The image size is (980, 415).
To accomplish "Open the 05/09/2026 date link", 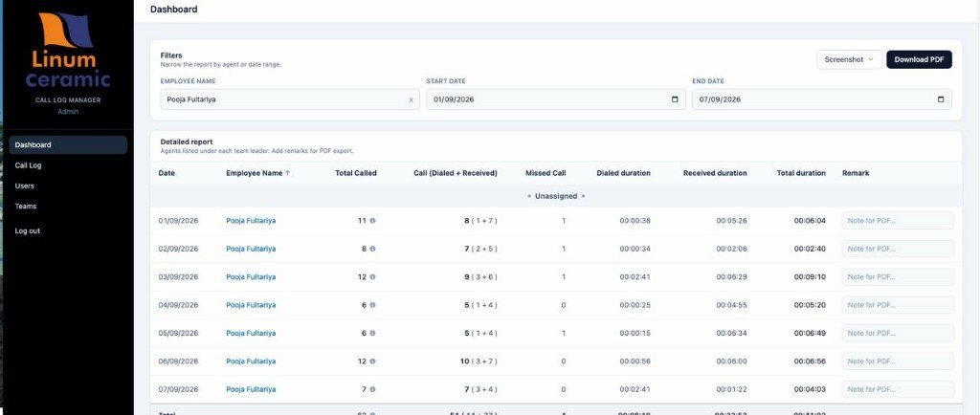I will click(x=178, y=334).
